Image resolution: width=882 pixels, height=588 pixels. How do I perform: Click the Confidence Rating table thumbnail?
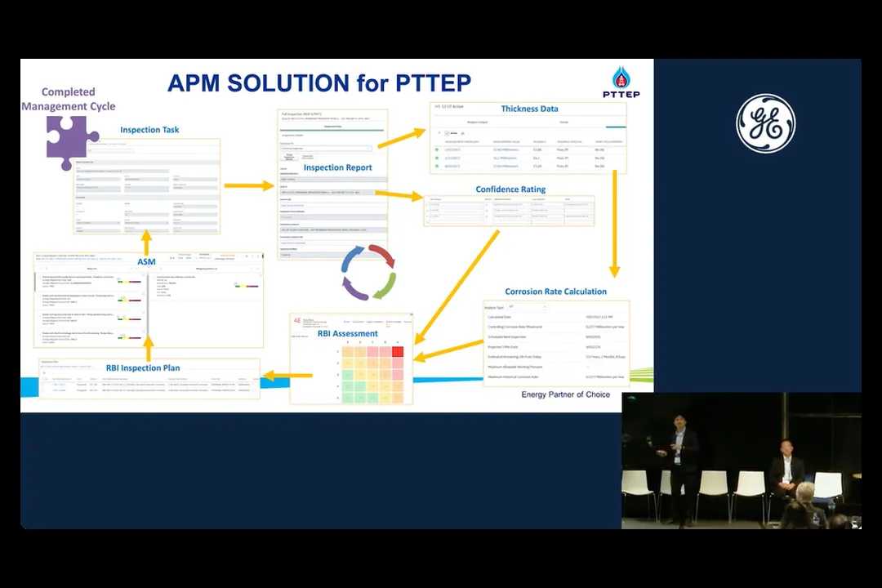[x=509, y=211]
